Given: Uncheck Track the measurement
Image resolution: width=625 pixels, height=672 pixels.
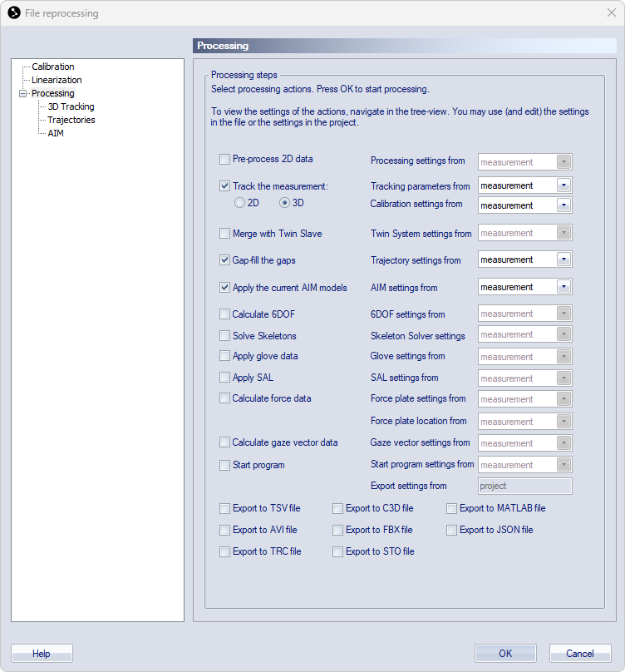Looking at the screenshot, I should (x=224, y=186).
